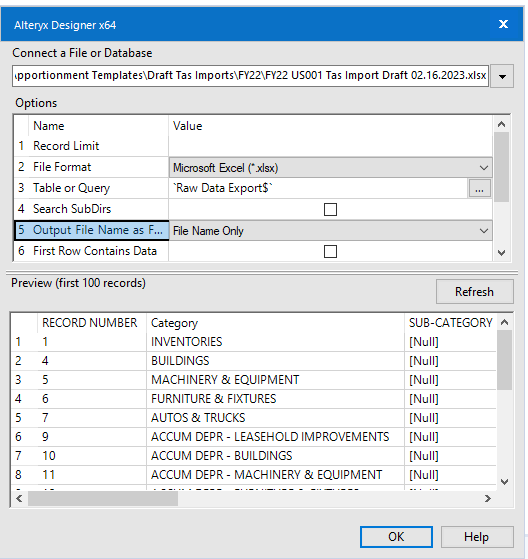Select ACCUM DEPR - BUILDINGS cell

coord(275,456)
